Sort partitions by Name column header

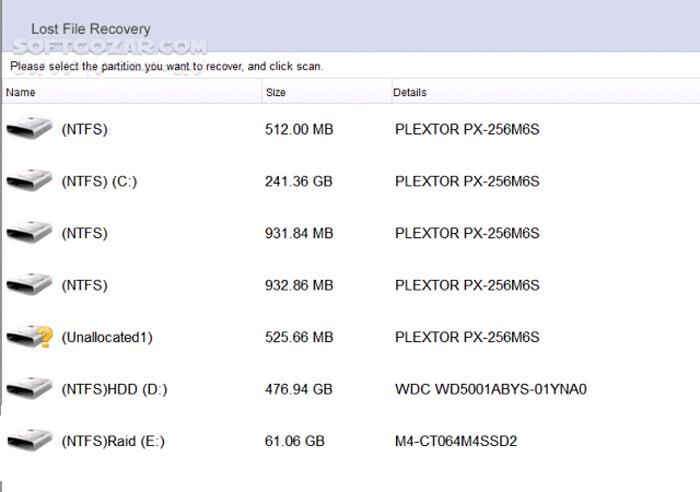pyautogui.click(x=21, y=92)
